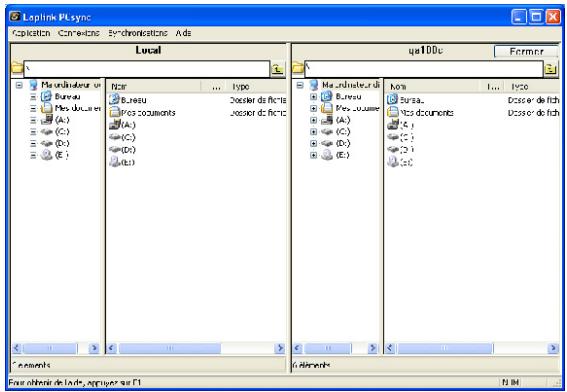Select Bureau icon in the qa100c tree
The width and height of the screenshot is (567, 392).
click(x=327, y=97)
